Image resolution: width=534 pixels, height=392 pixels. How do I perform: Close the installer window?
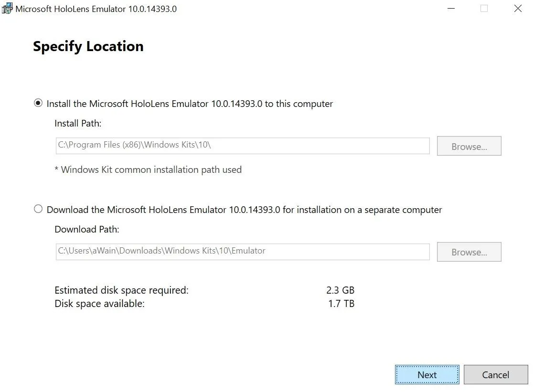pyautogui.click(x=518, y=9)
